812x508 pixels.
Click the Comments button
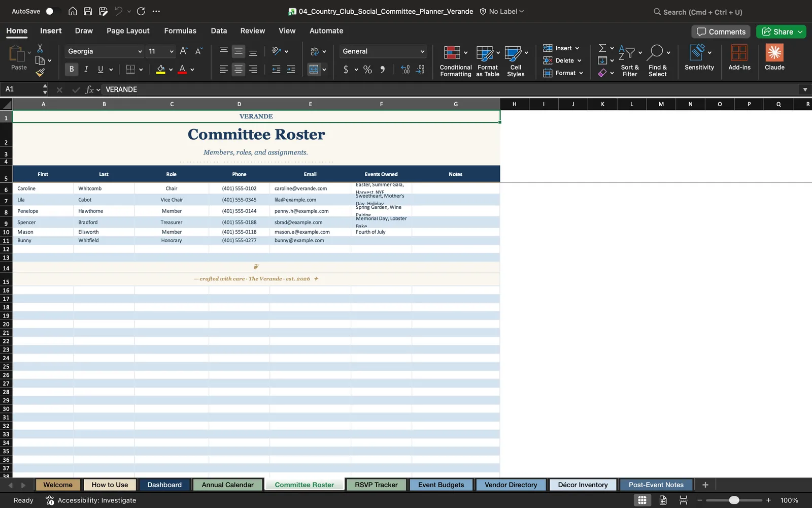click(x=721, y=31)
